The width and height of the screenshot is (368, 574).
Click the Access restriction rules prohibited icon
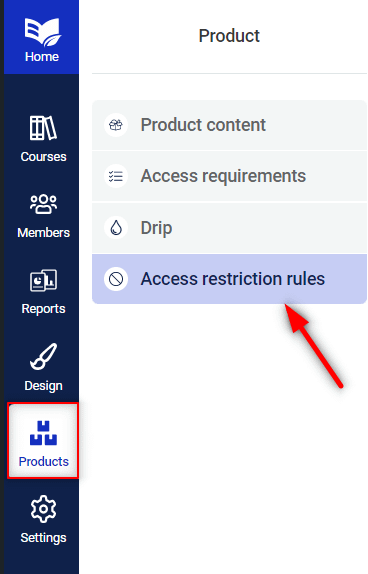tap(116, 279)
